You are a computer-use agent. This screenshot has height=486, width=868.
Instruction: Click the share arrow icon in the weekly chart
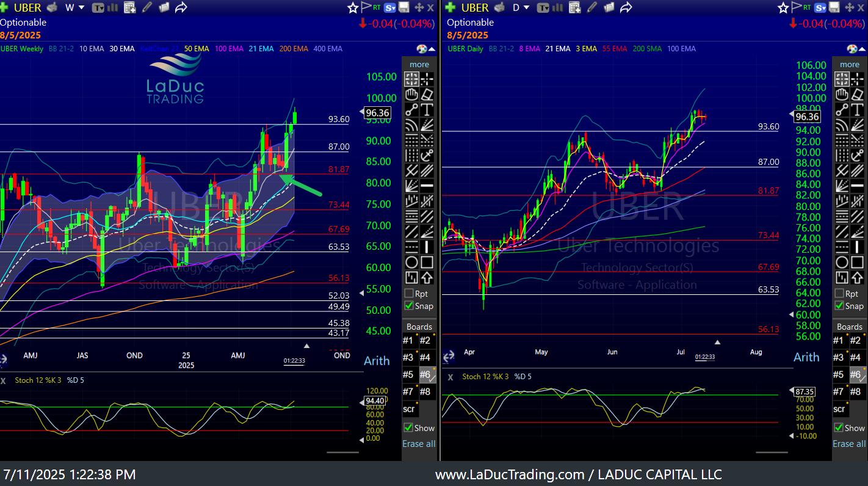click(x=181, y=7)
